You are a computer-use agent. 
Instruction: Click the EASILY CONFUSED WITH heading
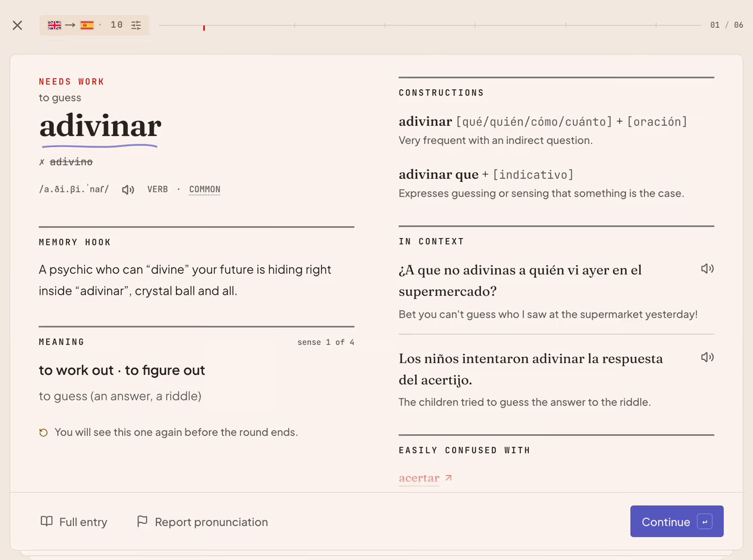coord(464,450)
